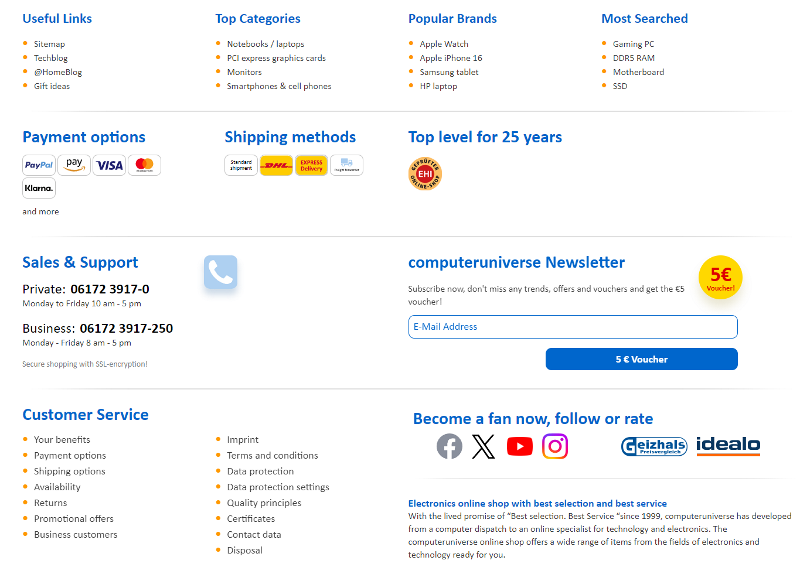The image size is (800, 574).
Task: Click the DHL shipping icon
Action: point(275,165)
